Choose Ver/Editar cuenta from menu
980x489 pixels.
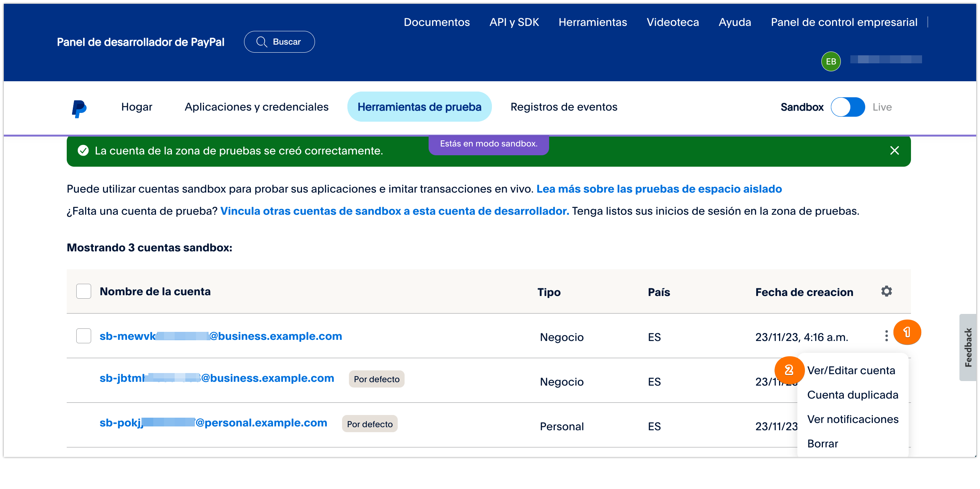pos(851,370)
